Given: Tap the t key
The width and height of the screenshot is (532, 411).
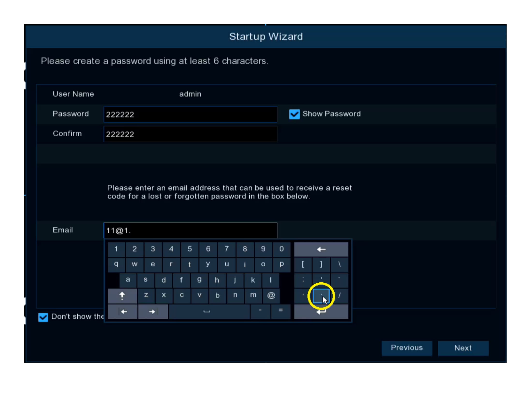Looking at the screenshot, I should coord(190,264).
